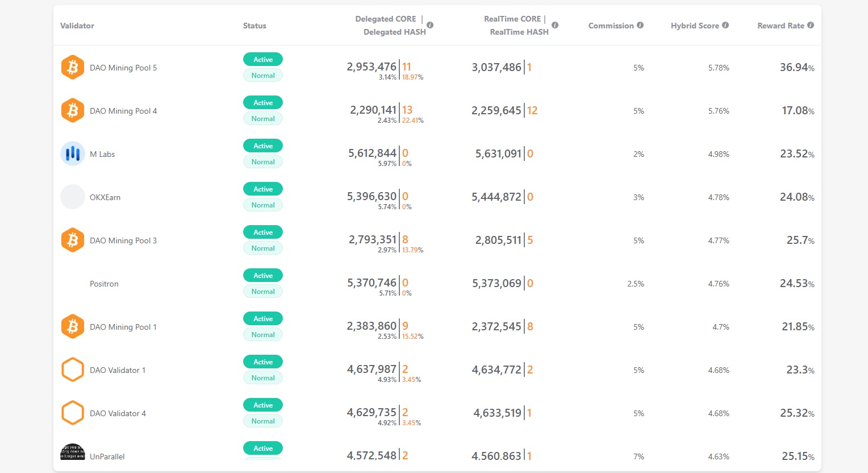868x473 pixels.
Task: Click delegated hash percentage 15.52%
Action: tap(413, 337)
